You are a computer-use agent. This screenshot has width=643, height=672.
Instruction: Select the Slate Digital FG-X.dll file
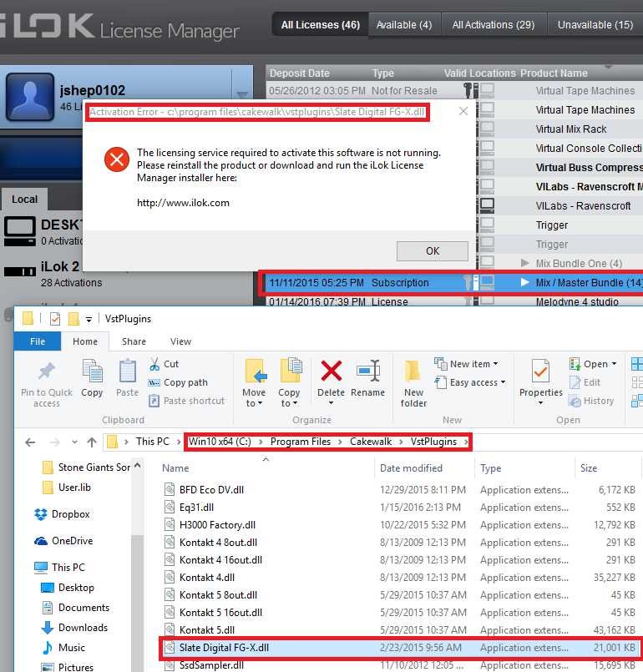224,647
